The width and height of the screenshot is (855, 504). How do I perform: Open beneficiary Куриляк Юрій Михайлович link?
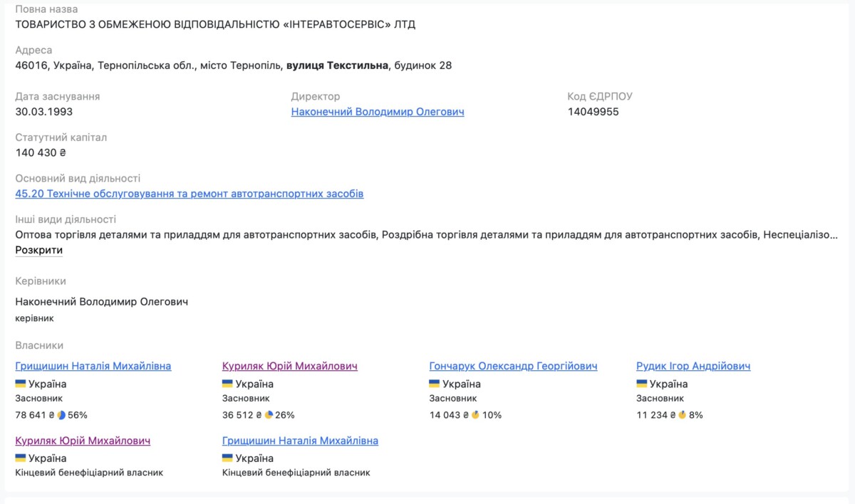tap(83, 441)
